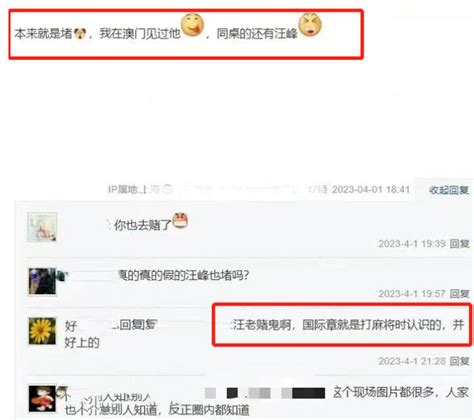Click the tongue-out smiley emoji after 见过他
474x420 pixels.
[192, 25]
